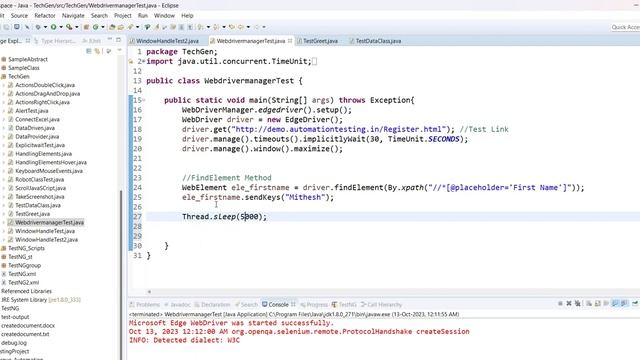Click the Last Edit Location icon
The height and width of the screenshot is (360, 640).
coord(232,27)
